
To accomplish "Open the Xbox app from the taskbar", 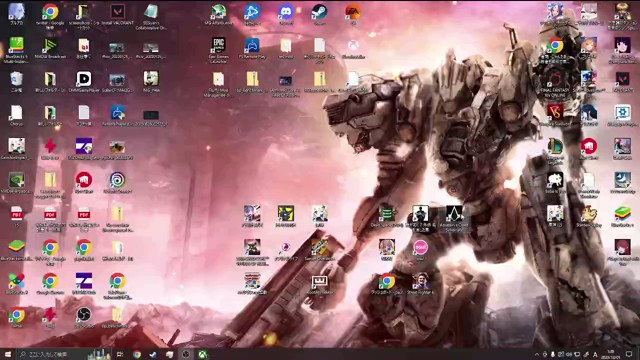I will pos(202,354).
